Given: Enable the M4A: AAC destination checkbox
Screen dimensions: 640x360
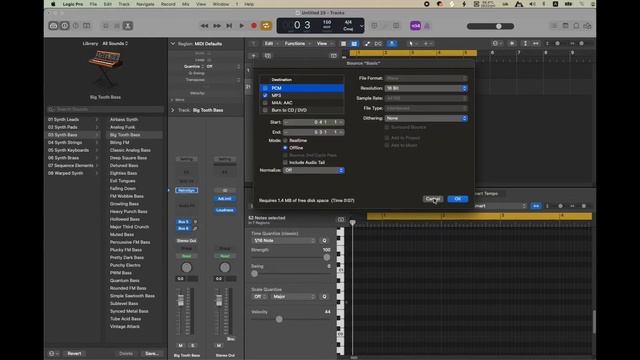Looking at the screenshot, I should click(x=265, y=103).
